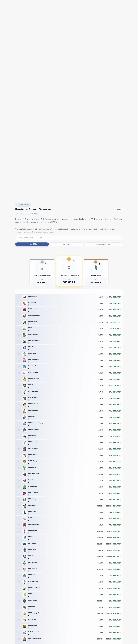Click the Jigglypuff sprite icon

25,360
